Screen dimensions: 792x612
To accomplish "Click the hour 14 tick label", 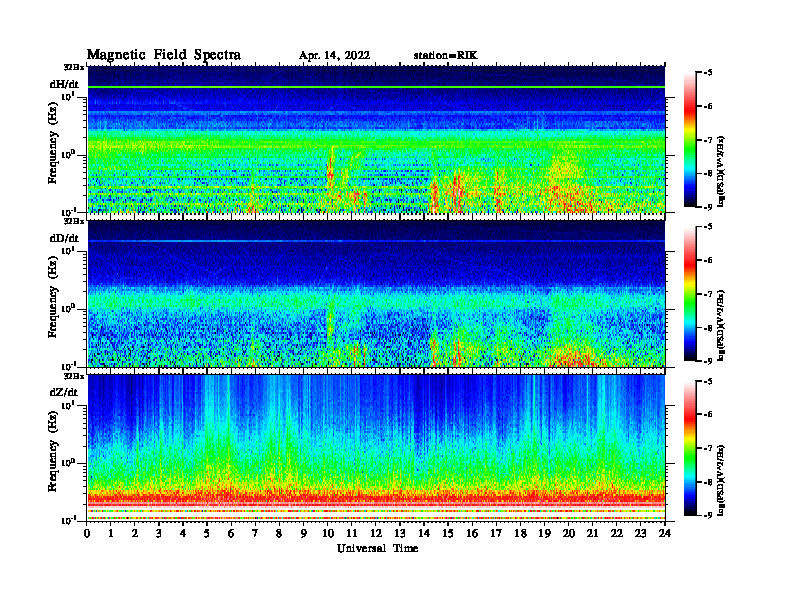I will coord(424,533).
